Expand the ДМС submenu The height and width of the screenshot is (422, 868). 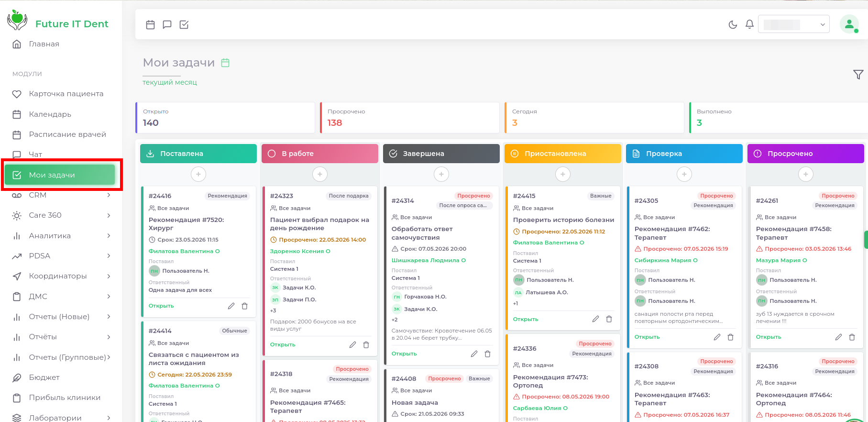click(x=61, y=297)
